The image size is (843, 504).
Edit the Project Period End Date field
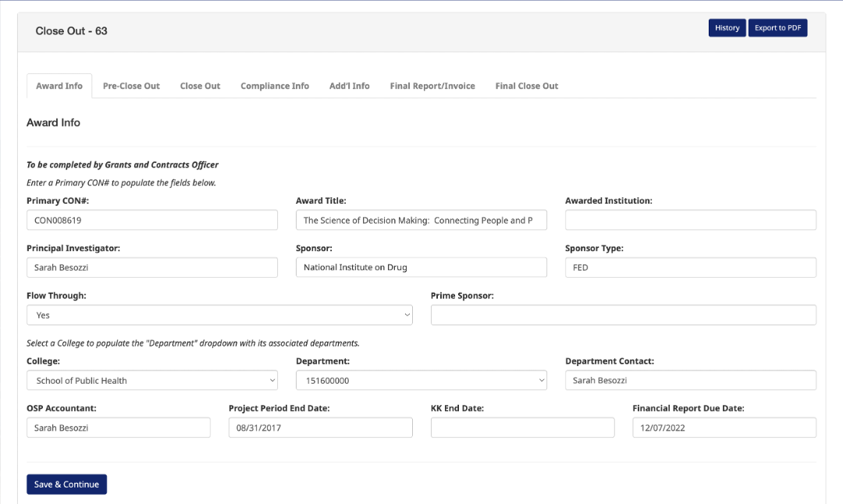320,428
